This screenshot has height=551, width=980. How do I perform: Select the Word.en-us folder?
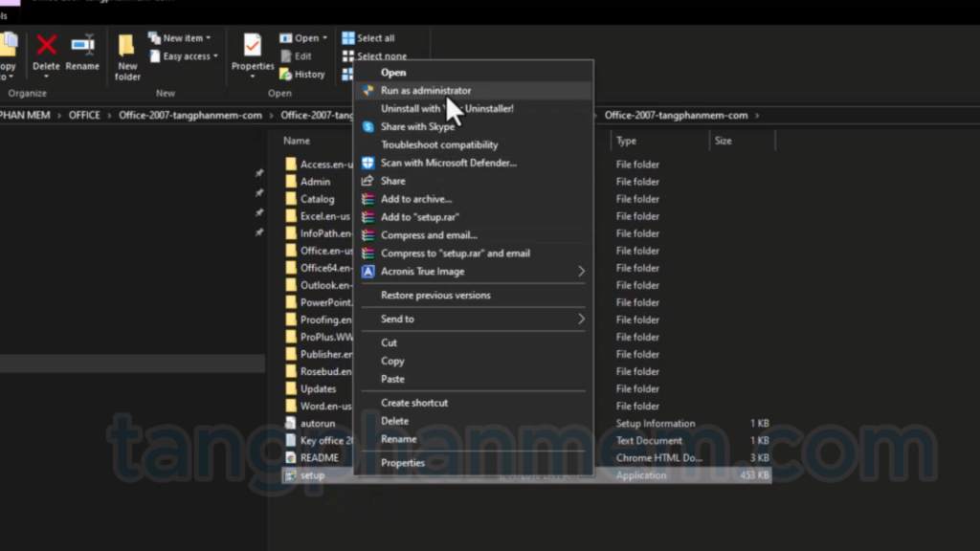(325, 406)
